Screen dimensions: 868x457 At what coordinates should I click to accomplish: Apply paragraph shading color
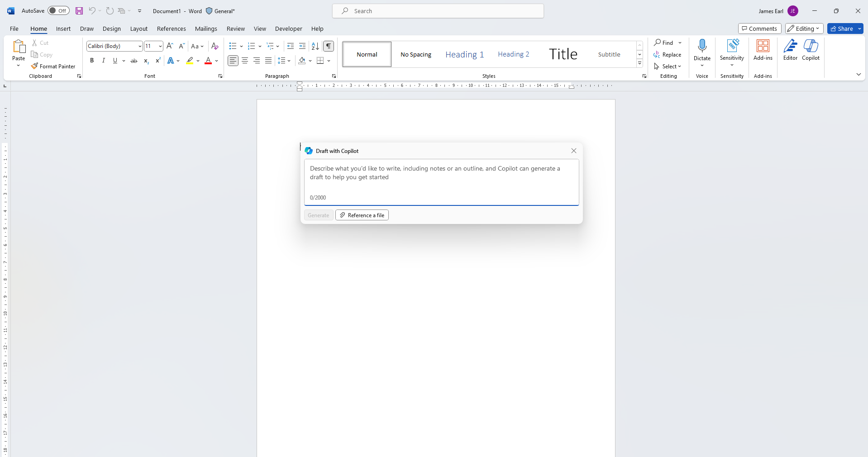click(302, 61)
